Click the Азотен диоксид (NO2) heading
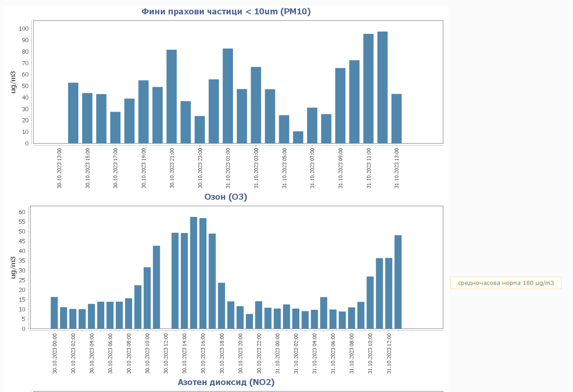Viewport: 573px width, 392px height. pyautogui.click(x=226, y=382)
